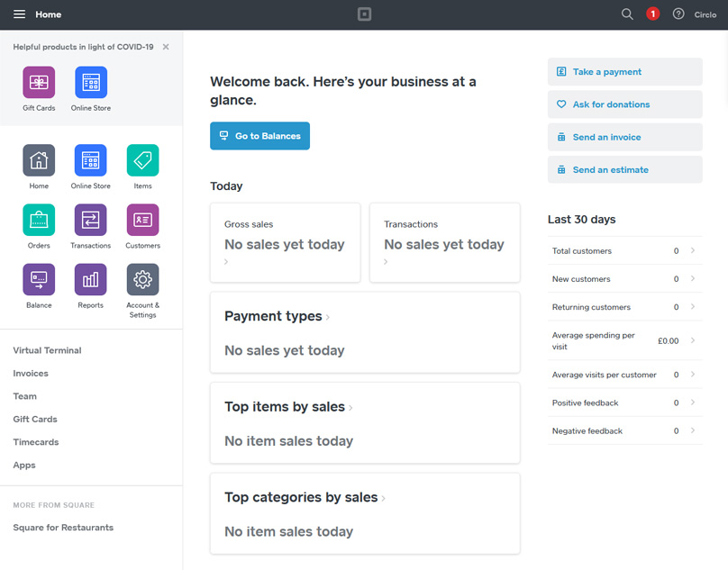Select Virtual Terminal in the sidebar

click(47, 350)
